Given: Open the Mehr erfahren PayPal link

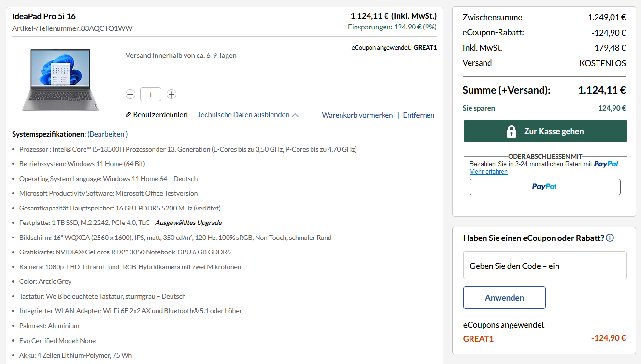Looking at the screenshot, I should pos(488,171).
